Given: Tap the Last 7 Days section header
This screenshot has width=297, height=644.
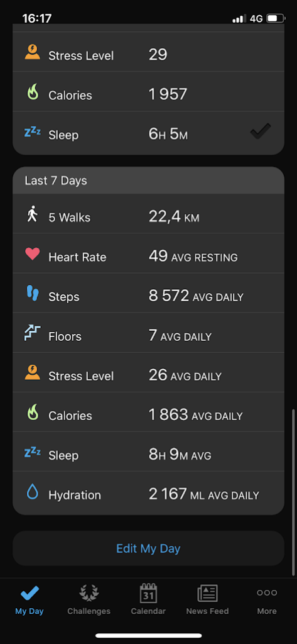Looking at the screenshot, I should [148, 180].
